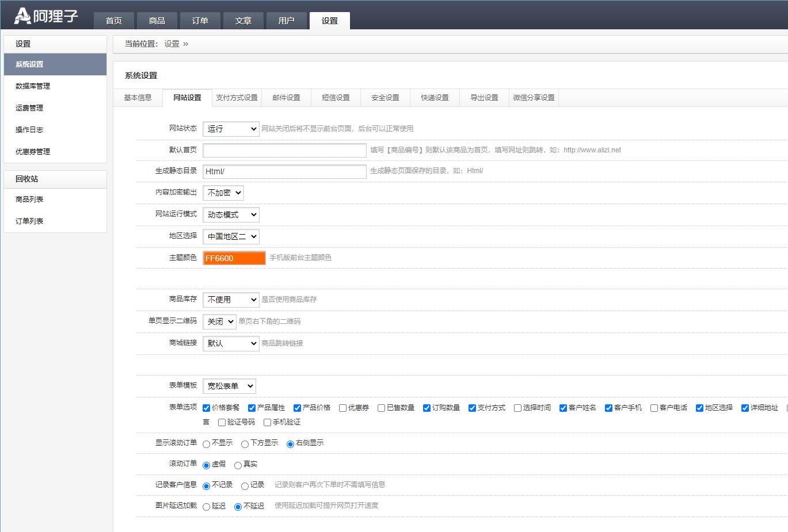Uncheck the 详细地址 checkbox
788x532 pixels.
(x=745, y=408)
